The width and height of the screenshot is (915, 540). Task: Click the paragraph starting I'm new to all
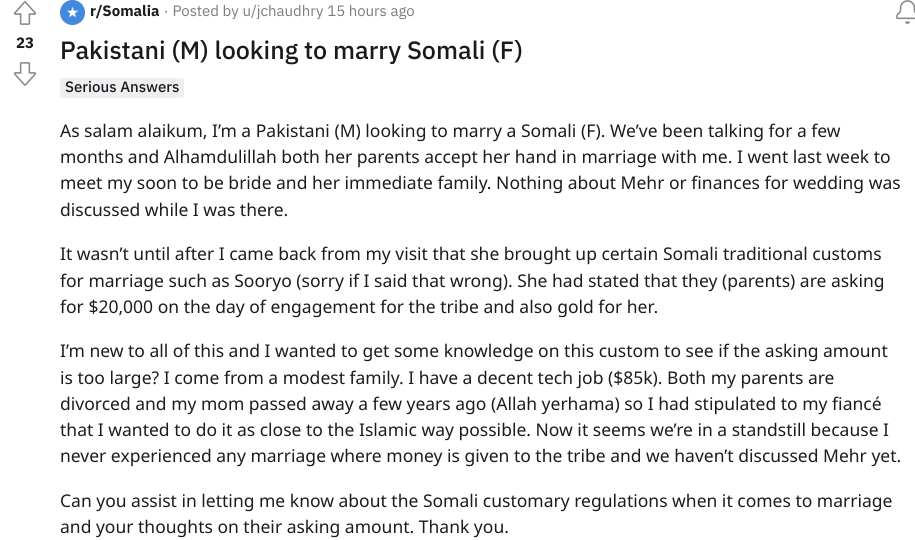(x=480, y=403)
